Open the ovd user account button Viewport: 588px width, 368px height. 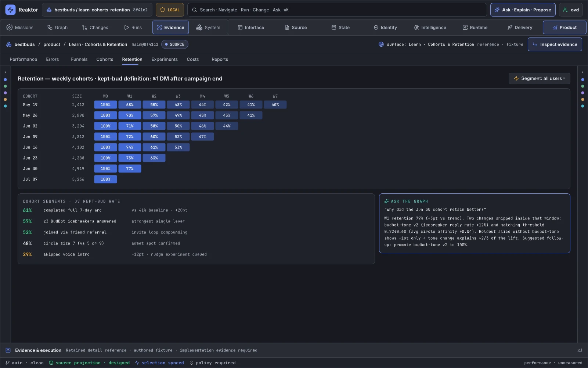(x=571, y=10)
